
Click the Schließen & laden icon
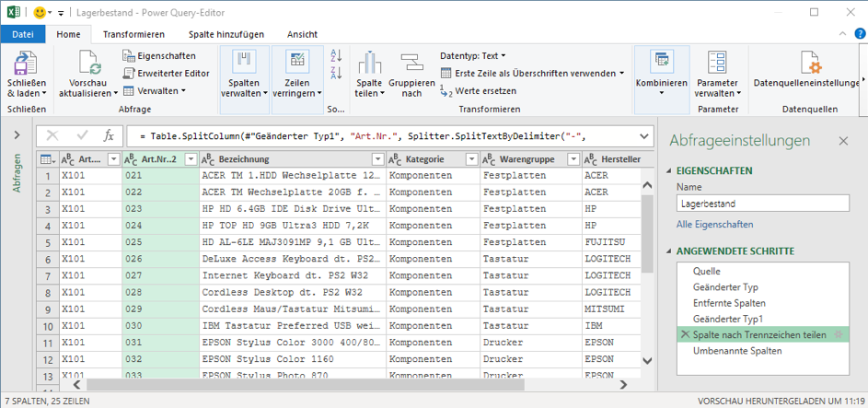point(26,64)
